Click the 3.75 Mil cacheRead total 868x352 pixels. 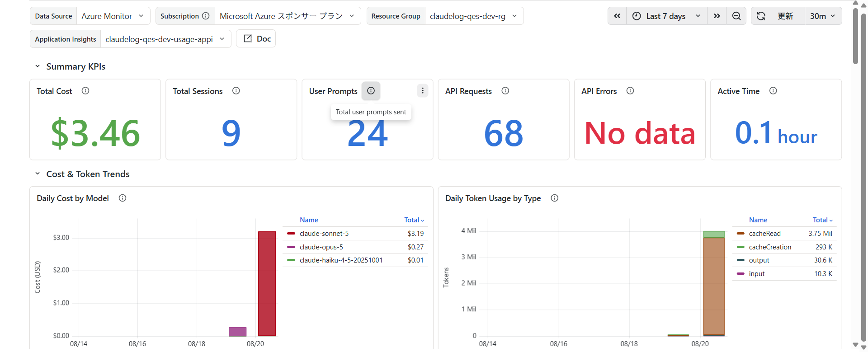coord(820,234)
